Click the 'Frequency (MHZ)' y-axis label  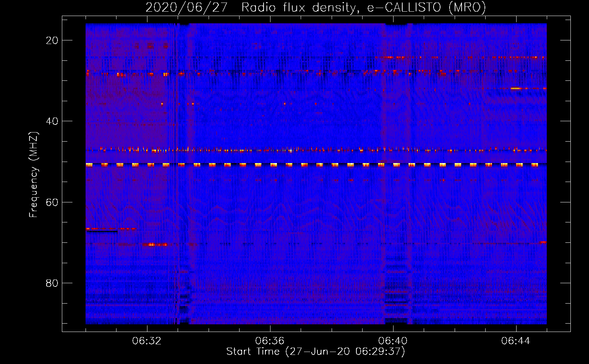coord(33,175)
